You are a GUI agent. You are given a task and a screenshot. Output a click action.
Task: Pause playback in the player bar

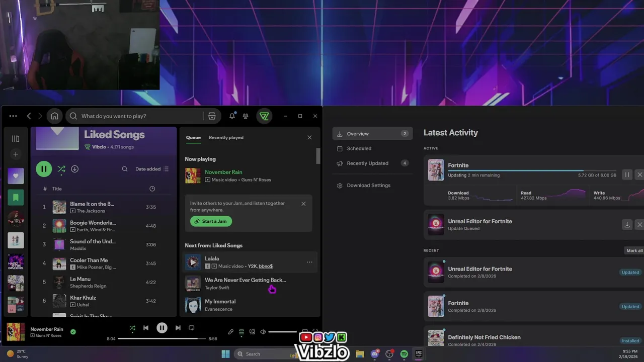(x=162, y=328)
